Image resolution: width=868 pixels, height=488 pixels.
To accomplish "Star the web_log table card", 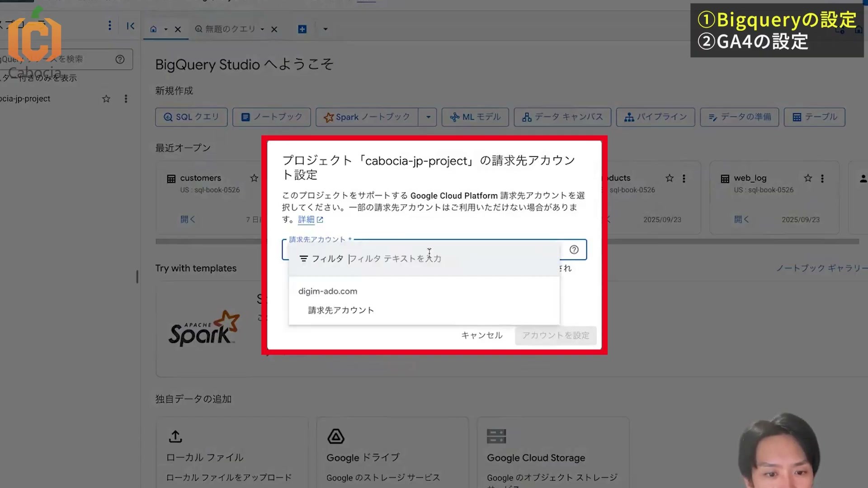I will tap(808, 178).
